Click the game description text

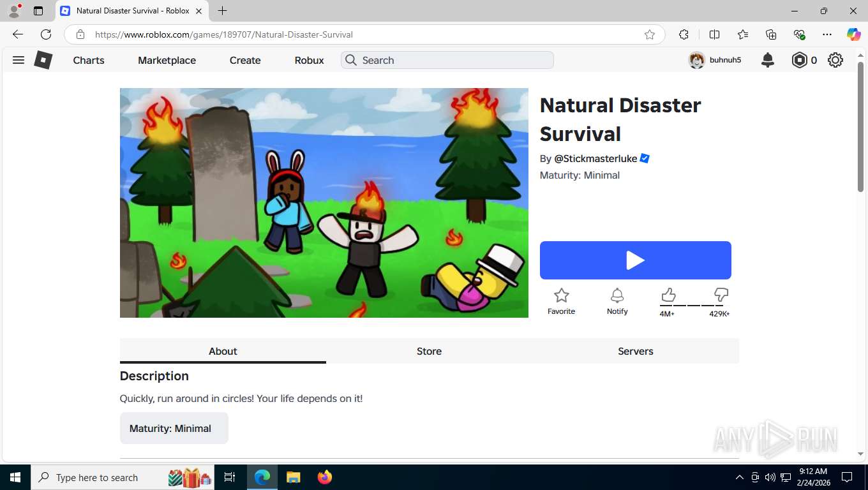point(241,398)
